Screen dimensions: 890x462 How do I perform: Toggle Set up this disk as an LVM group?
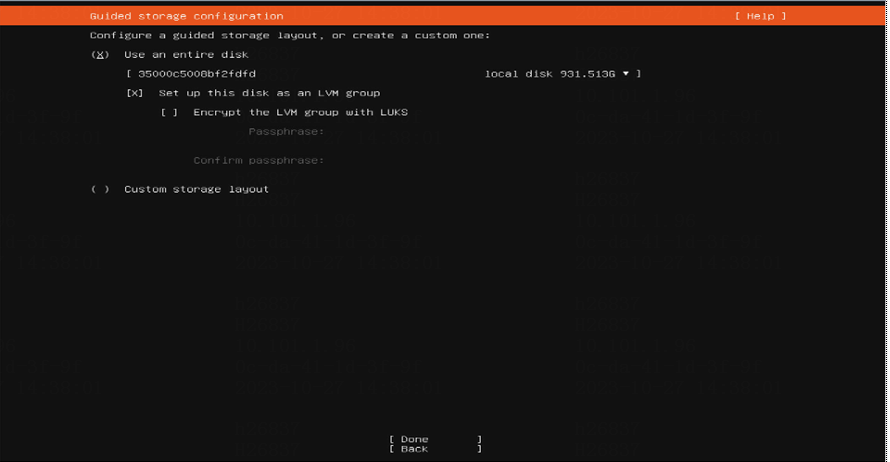[x=135, y=93]
